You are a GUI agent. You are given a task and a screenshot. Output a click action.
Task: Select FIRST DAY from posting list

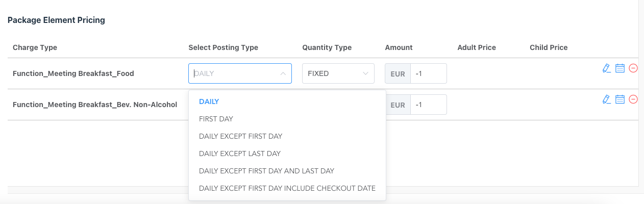[216, 119]
